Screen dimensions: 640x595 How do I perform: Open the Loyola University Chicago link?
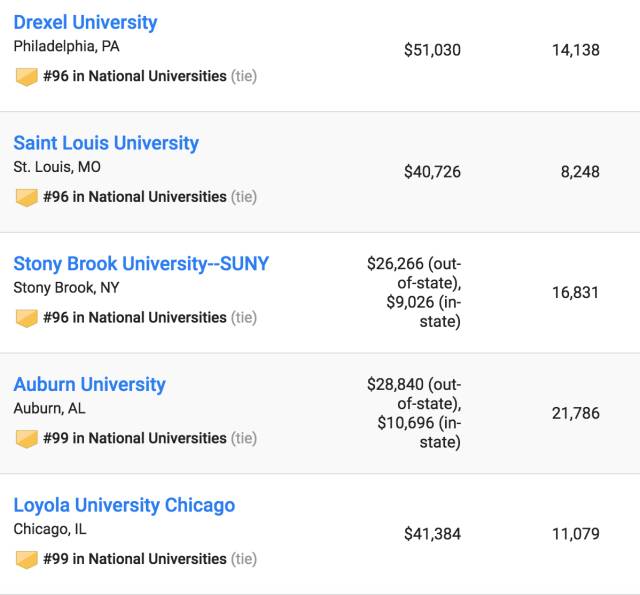point(124,505)
